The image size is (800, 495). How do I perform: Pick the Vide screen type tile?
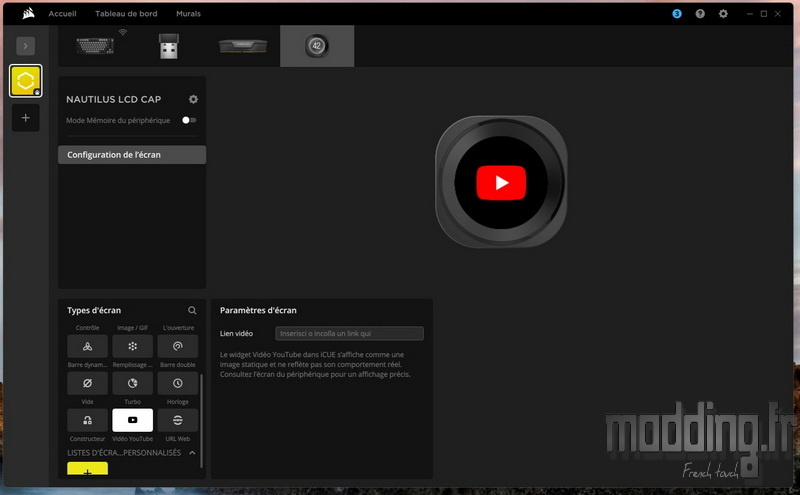coord(88,383)
